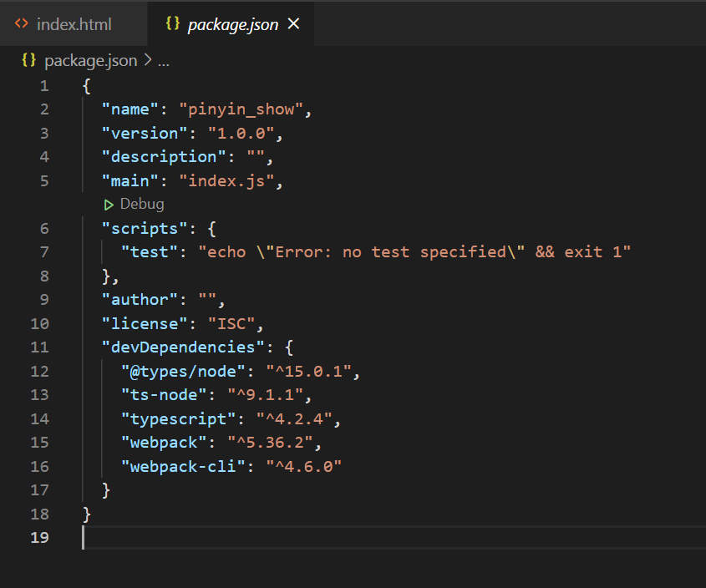706x588 pixels.
Task: Click line number 11 in the gutter
Action: click(39, 347)
